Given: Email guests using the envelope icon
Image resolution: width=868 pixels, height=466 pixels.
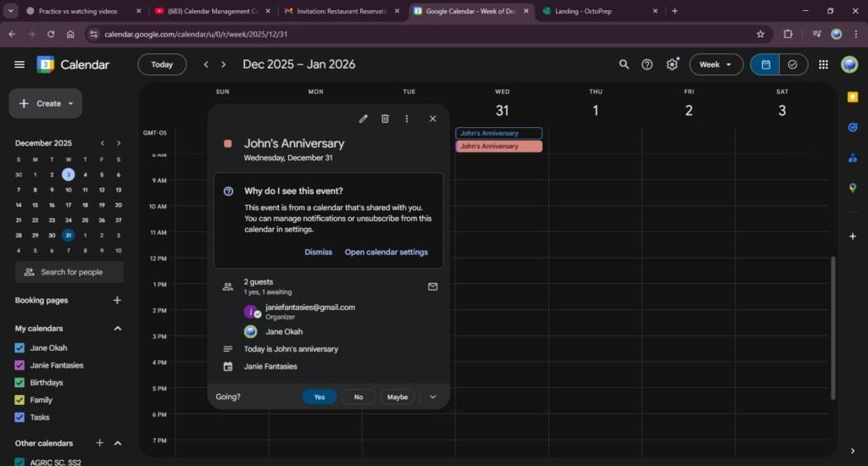Looking at the screenshot, I should click(x=432, y=286).
